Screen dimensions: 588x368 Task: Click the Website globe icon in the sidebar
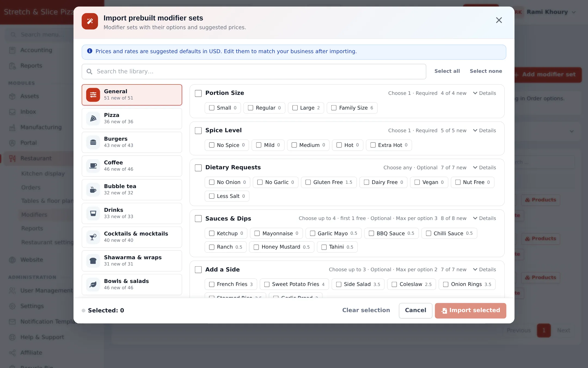(12, 260)
